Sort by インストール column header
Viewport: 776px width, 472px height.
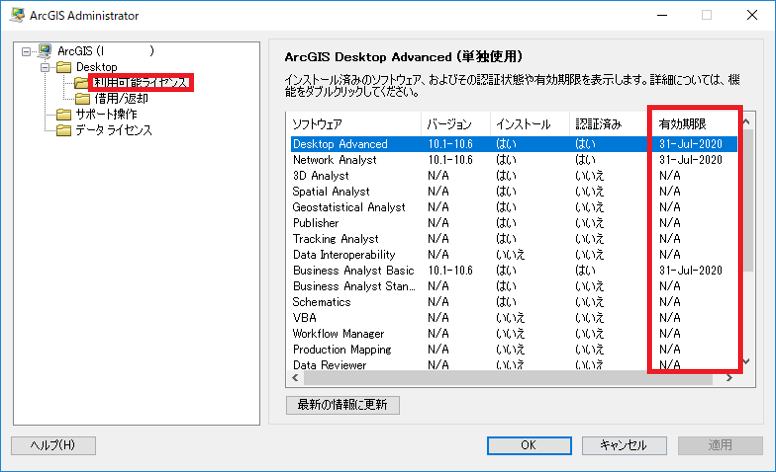coord(530,124)
